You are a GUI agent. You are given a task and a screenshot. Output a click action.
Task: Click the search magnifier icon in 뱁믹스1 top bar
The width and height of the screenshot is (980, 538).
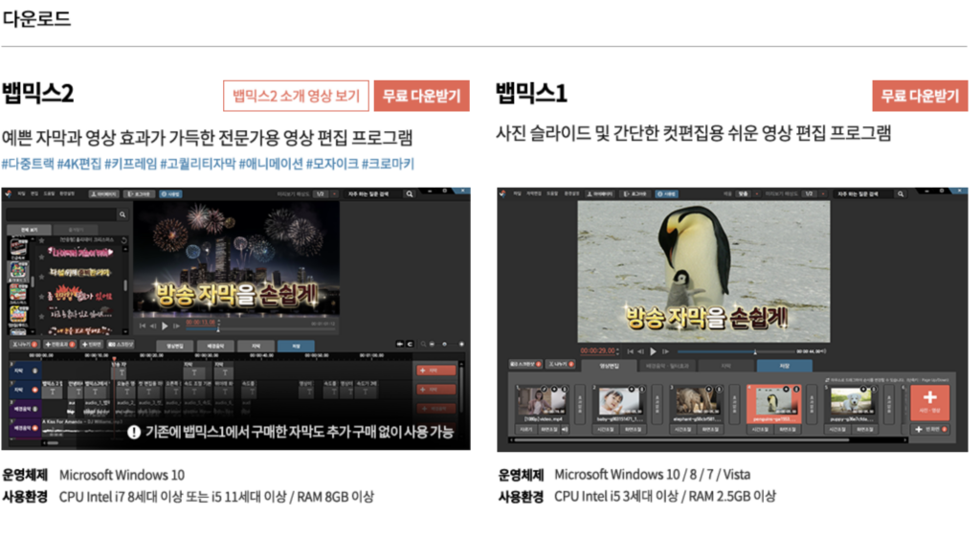[901, 193]
